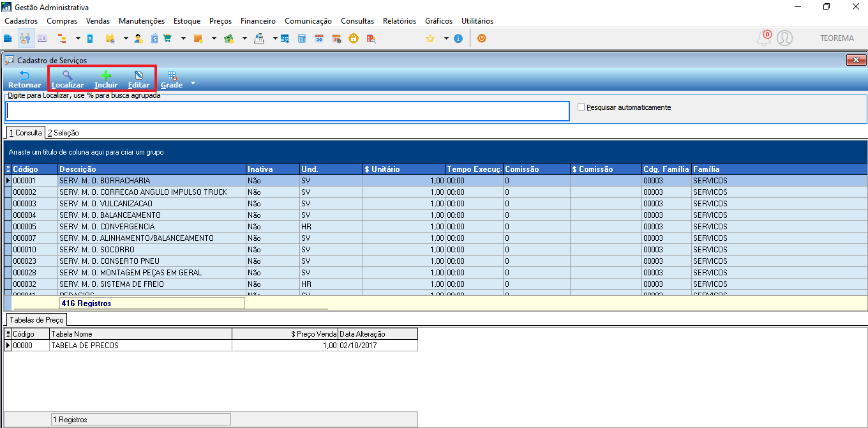Click the Descrição column header
This screenshot has width=868, height=428.
coord(152,169)
